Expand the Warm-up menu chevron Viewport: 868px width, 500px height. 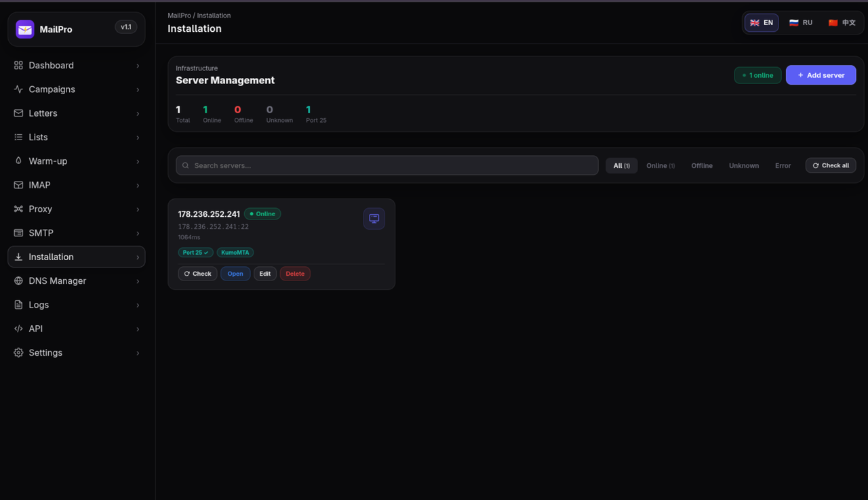coord(138,161)
